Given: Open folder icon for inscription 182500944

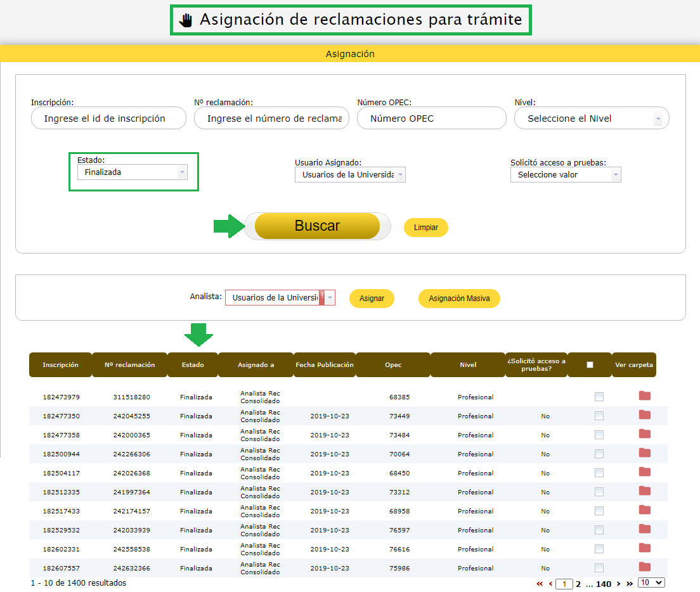Looking at the screenshot, I should coord(644,453).
